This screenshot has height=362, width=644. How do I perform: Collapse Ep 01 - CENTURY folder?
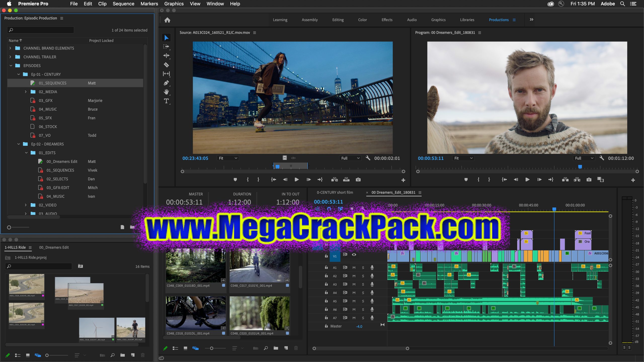coord(18,74)
